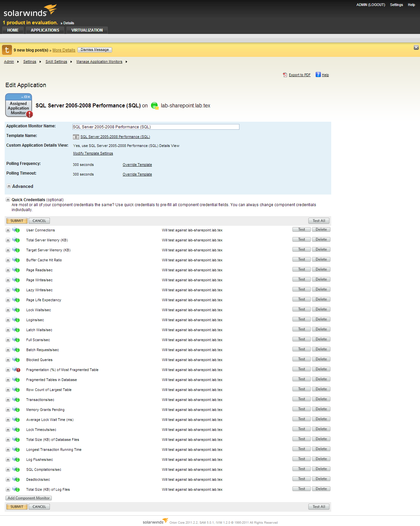Click ADMIN (LOGOUT) in header
The width and height of the screenshot is (420, 526).
pos(371,5)
